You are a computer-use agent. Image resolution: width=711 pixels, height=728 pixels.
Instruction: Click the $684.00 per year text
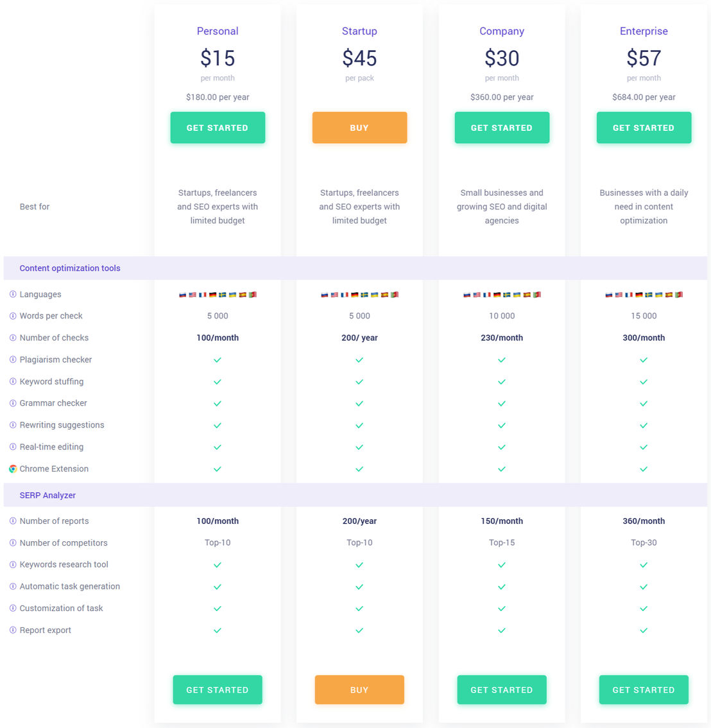coord(644,97)
